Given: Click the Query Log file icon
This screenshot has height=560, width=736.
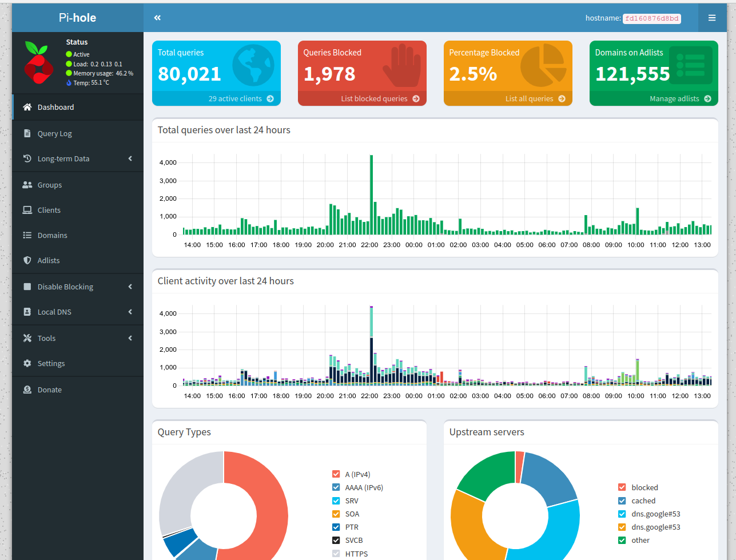Looking at the screenshot, I should pos(27,133).
